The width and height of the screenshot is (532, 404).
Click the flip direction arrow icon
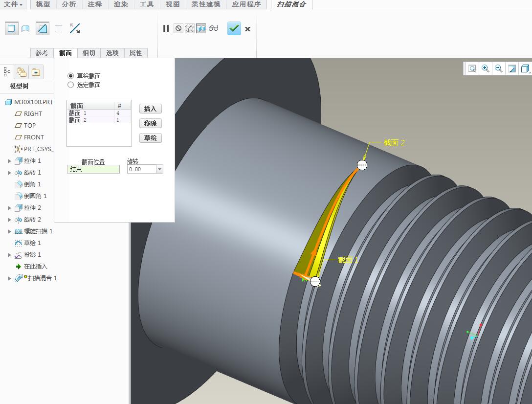pos(75,28)
